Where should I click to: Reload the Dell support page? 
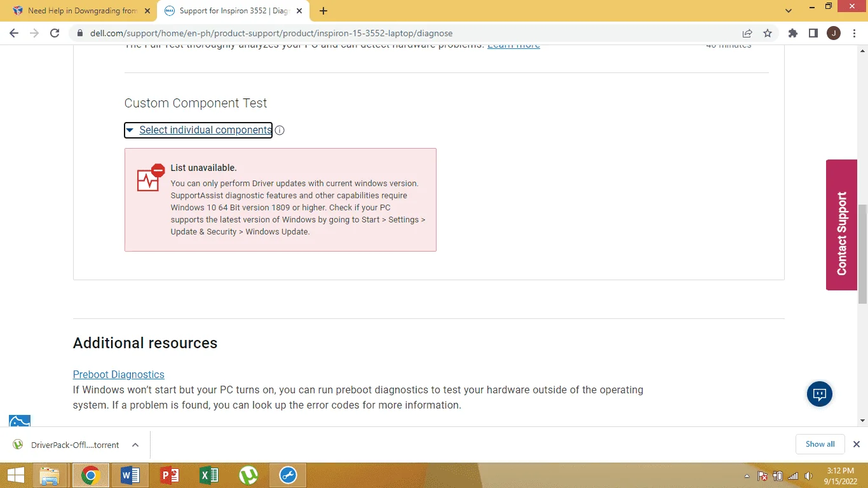point(55,33)
